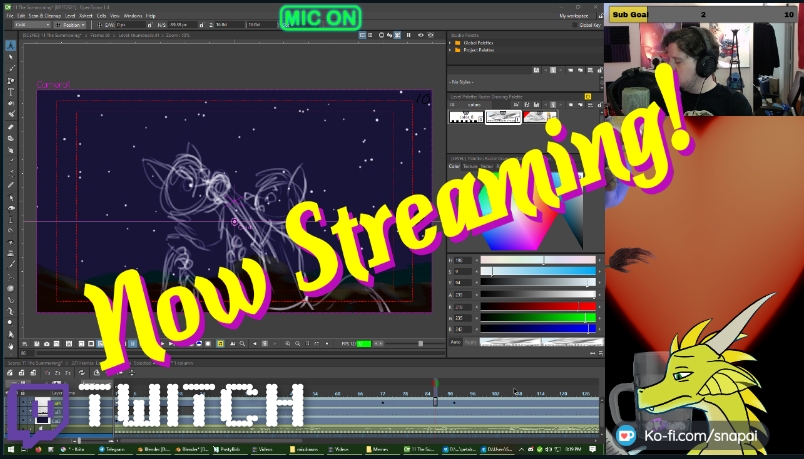The image size is (804, 459).
Task: Select the Selection arrow tool
Action: (x=11, y=57)
